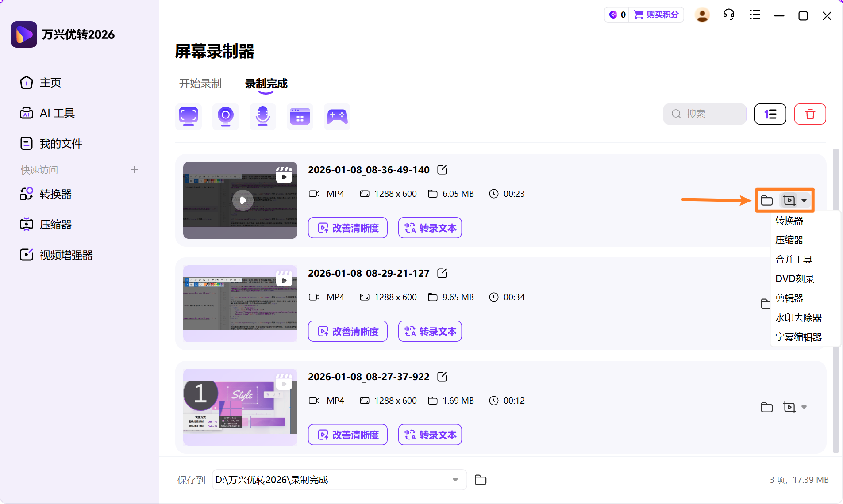The height and width of the screenshot is (504, 843).
Task: Open the save path dropdown at bottom
Action: point(455,480)
